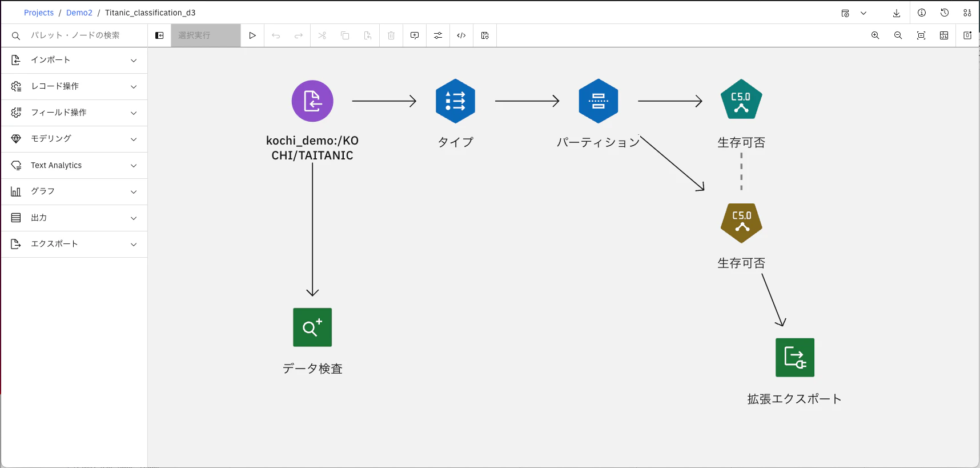Screen dimensions: 980x468
Task: Expand the 出力 palette category
Action: [x=74, y=218]
